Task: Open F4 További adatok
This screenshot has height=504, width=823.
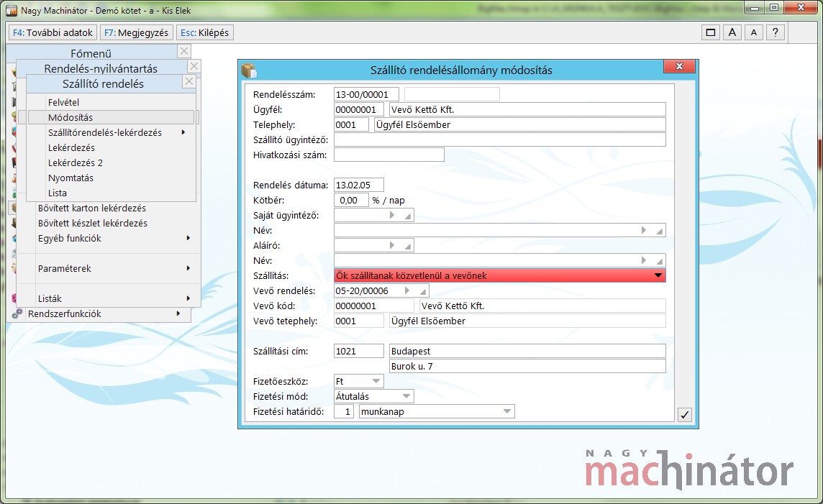Action: [x=53, y=32]
